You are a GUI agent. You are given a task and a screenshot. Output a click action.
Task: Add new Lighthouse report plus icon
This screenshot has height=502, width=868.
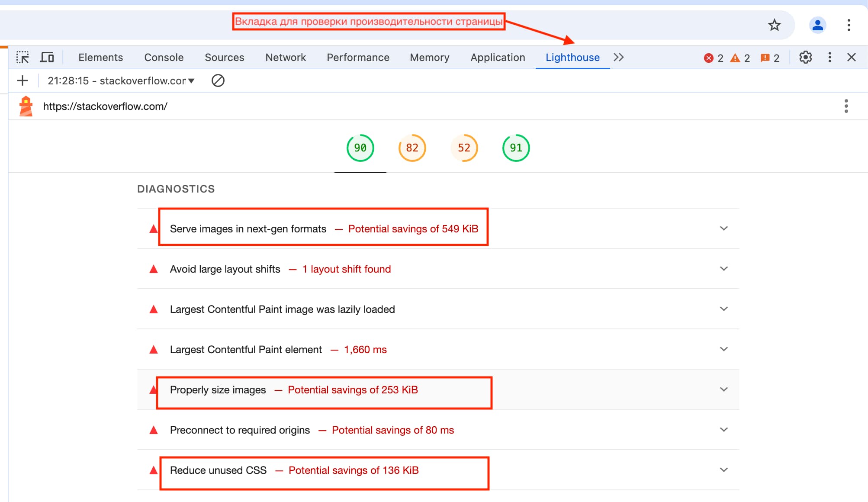pyautogui.click(x=23, y=80)
